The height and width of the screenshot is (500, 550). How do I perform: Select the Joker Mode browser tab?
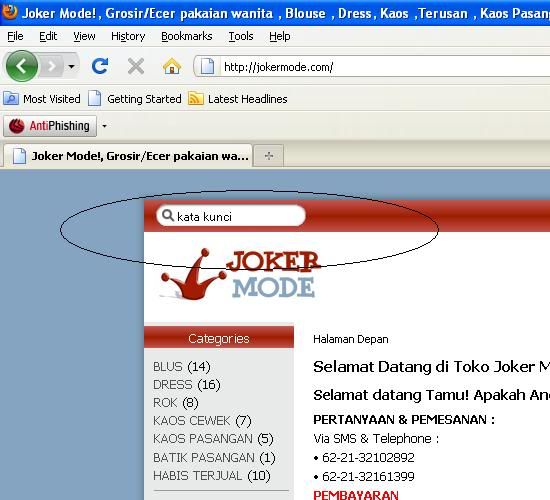coord(128,156)
